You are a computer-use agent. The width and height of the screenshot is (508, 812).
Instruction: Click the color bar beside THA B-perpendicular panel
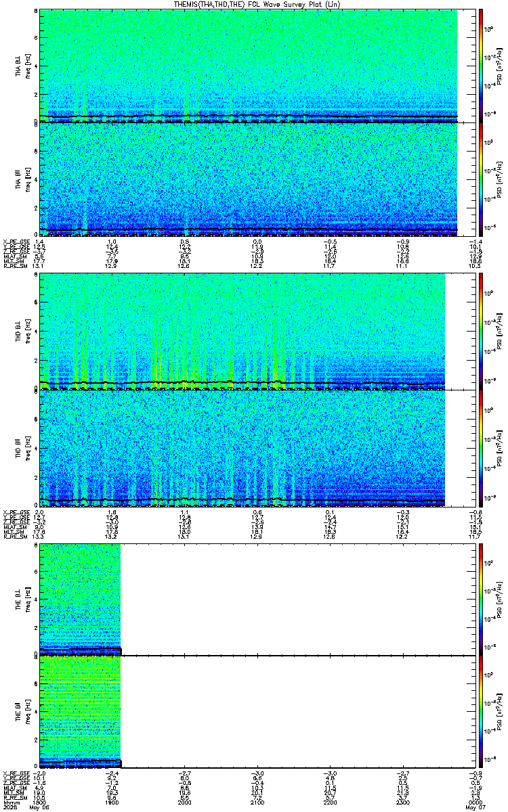click(481, 66)
